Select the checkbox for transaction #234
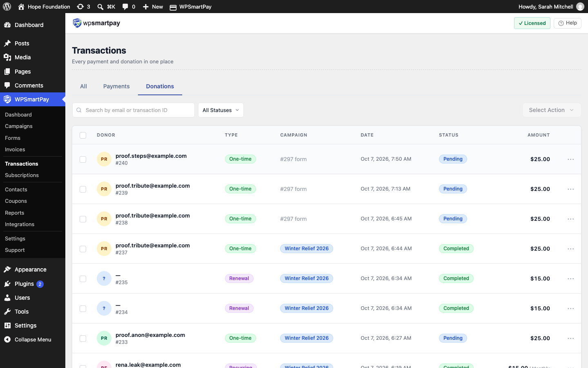 coord(83,308)
